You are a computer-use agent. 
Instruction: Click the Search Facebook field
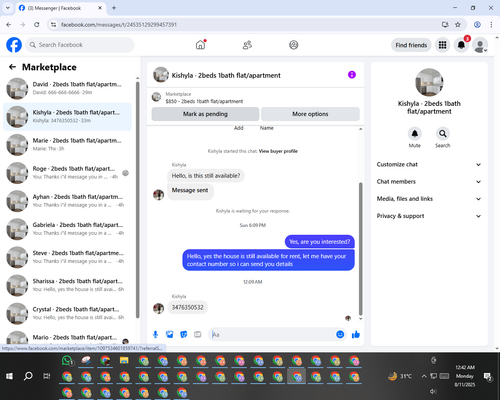80,45
